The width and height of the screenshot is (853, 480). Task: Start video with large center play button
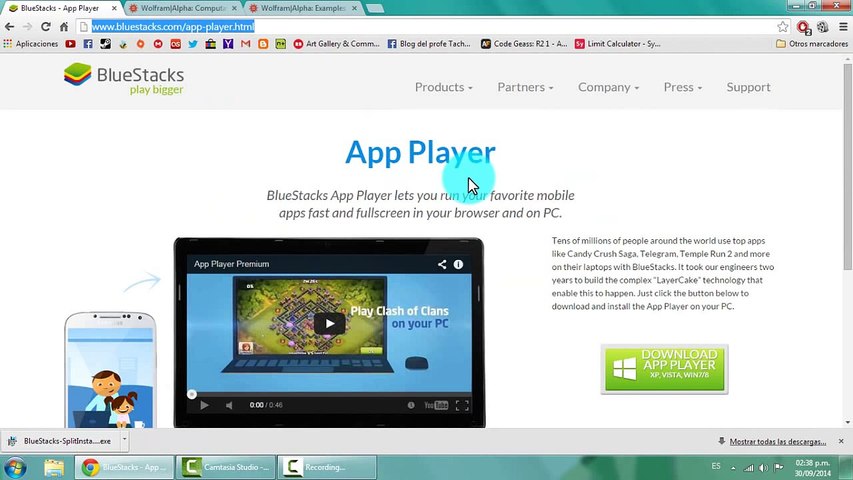point(329,324)
